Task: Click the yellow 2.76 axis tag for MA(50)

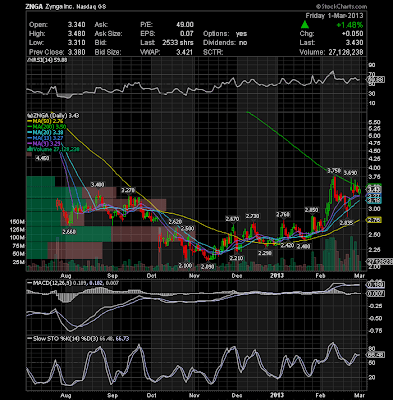Action: click(x=374, y=220)
